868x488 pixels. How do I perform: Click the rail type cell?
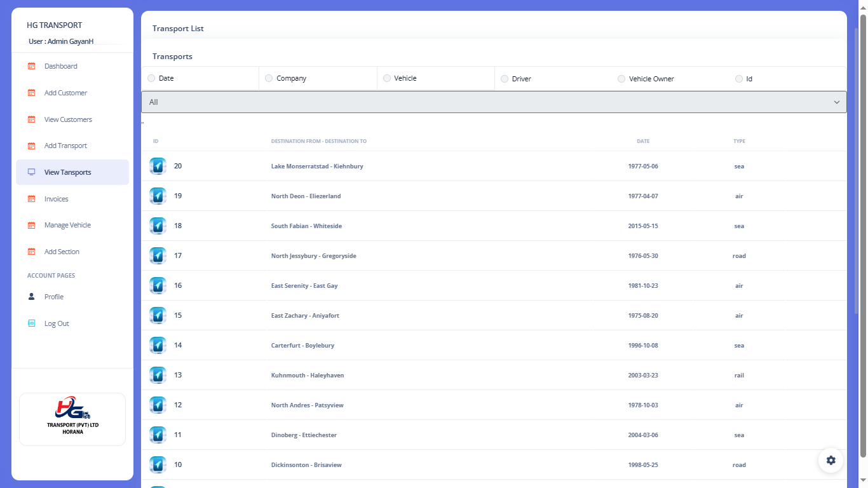coord(739,376)
